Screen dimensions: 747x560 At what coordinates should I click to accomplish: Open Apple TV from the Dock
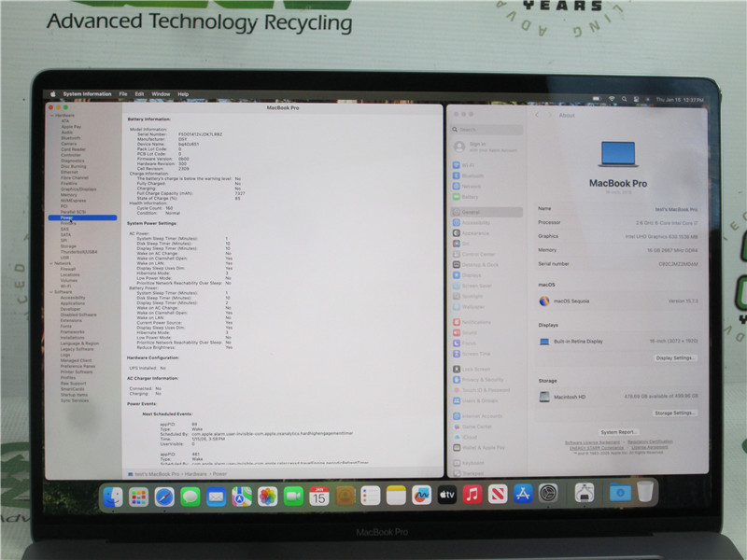[x=447, y=496]
